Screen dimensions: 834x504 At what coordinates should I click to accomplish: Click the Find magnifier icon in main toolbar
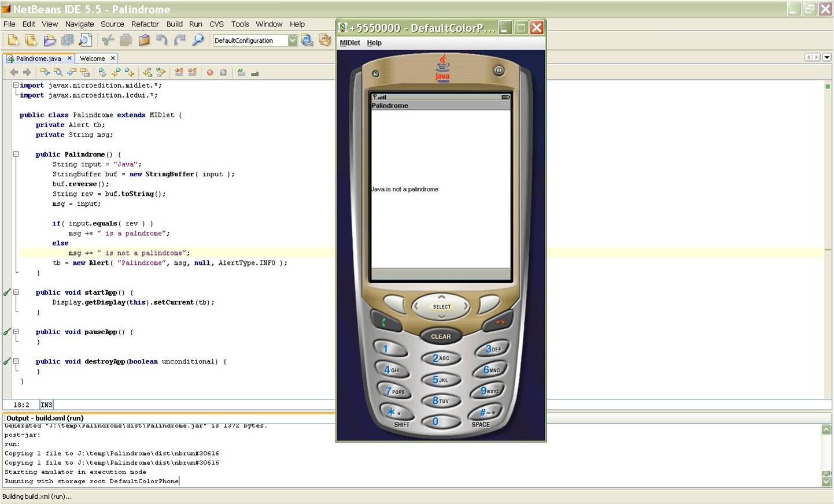click(198, 40)
